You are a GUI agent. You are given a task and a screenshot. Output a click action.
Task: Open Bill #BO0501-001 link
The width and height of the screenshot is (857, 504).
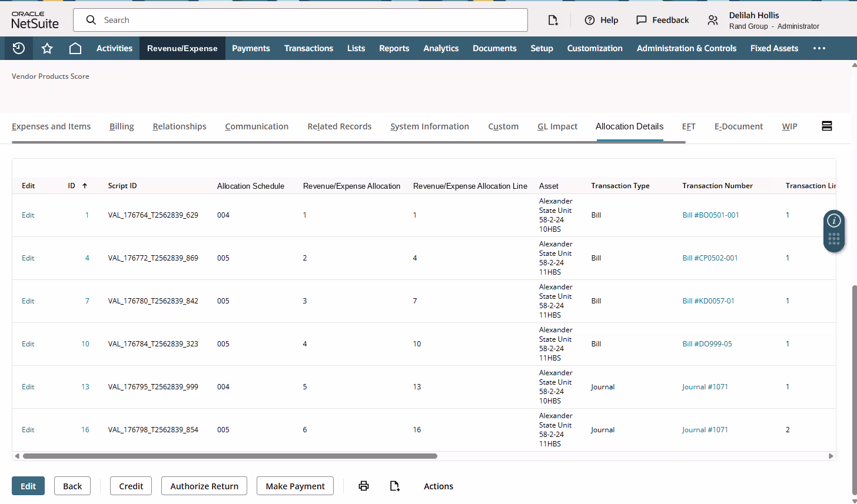(x=710, y=215)
